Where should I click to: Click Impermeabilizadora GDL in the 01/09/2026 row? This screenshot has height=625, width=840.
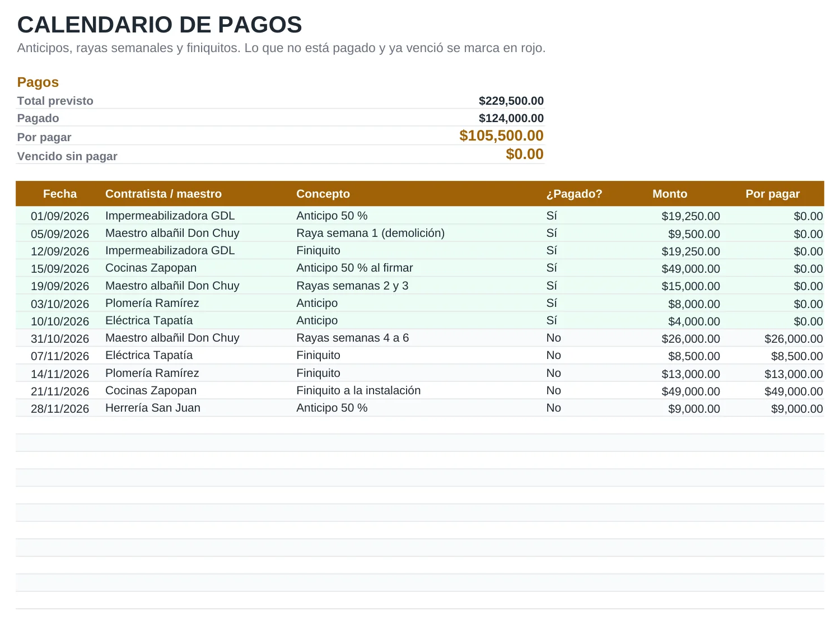tap(170, 216)
